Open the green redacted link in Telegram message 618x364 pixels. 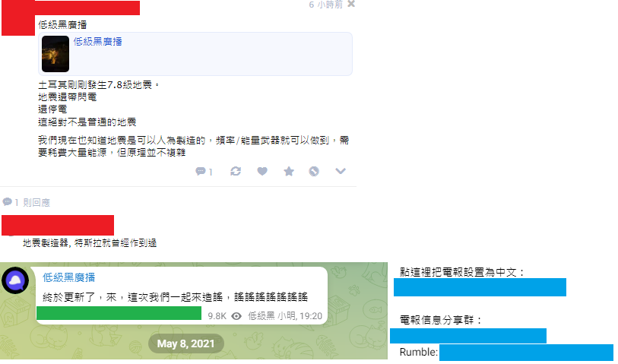tap(119, 313)
